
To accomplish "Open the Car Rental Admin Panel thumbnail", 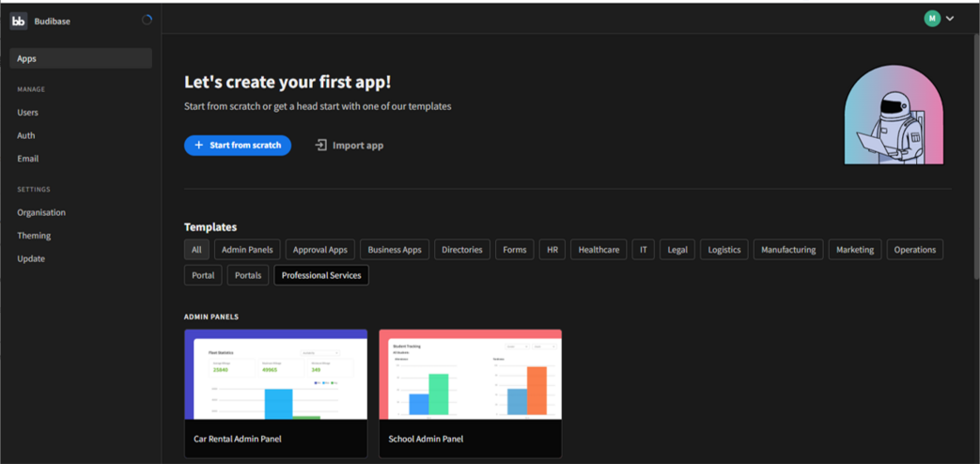I will pyautogui.click(x=275, y=375).
